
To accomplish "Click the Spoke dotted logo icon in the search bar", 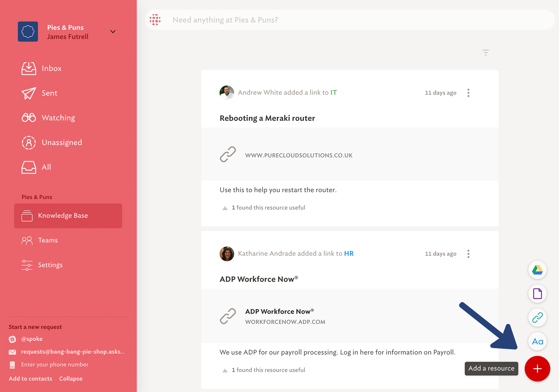I will pyautogui.click(x=155, y=20).
